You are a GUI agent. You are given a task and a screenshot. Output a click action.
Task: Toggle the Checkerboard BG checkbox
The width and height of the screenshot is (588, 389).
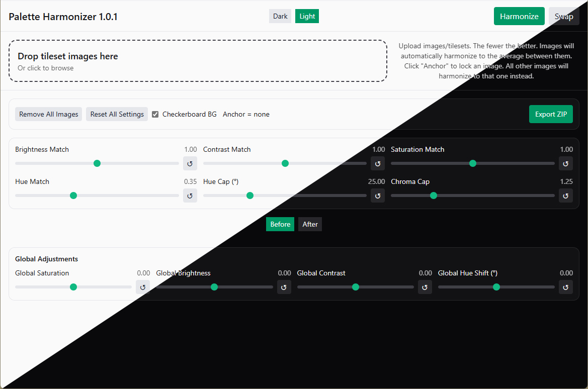[155, 114]
